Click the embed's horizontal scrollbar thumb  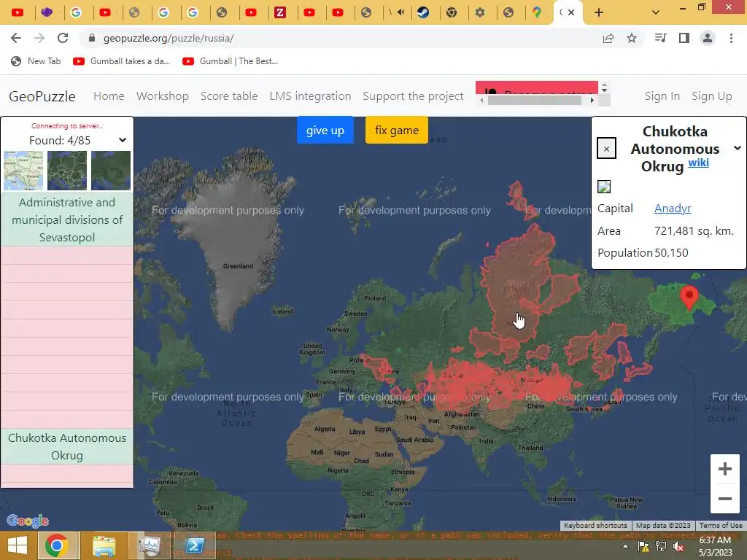(x=534, y=100)
